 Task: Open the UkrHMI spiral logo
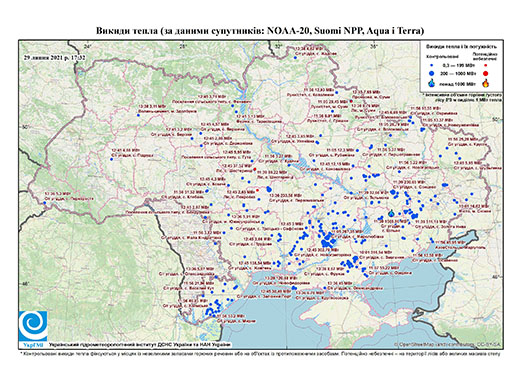(33, 326)
